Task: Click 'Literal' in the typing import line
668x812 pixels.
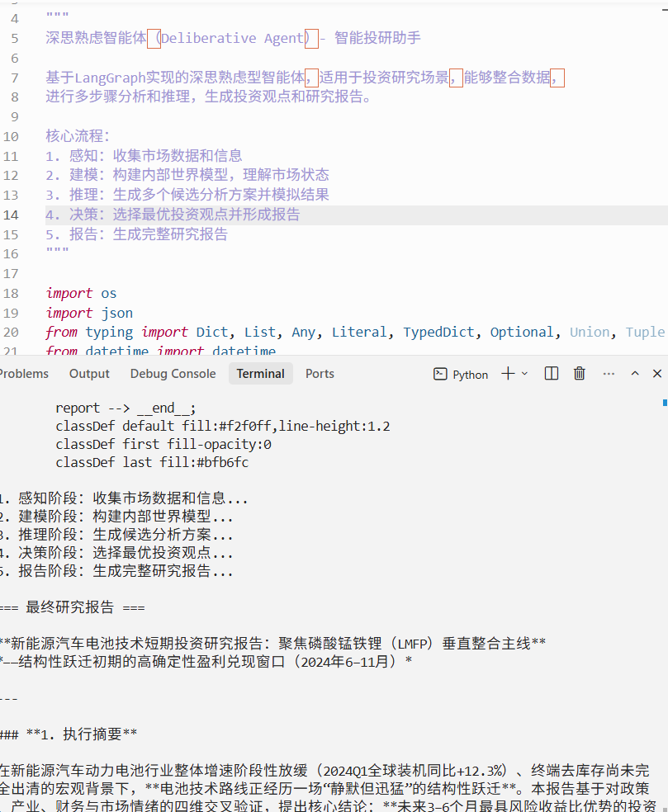Action: (x=359, y=332)
